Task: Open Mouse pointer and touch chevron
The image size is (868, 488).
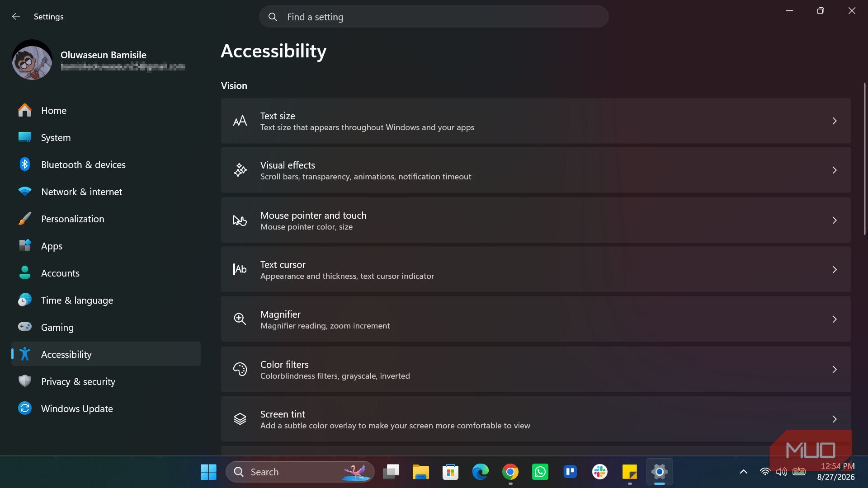Action: 835,220
